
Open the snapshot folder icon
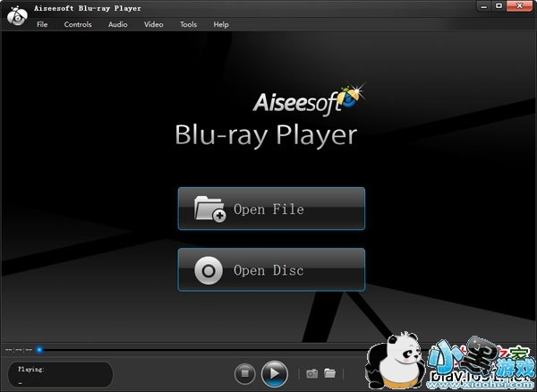pyautogui.click(x=329, y=373)
